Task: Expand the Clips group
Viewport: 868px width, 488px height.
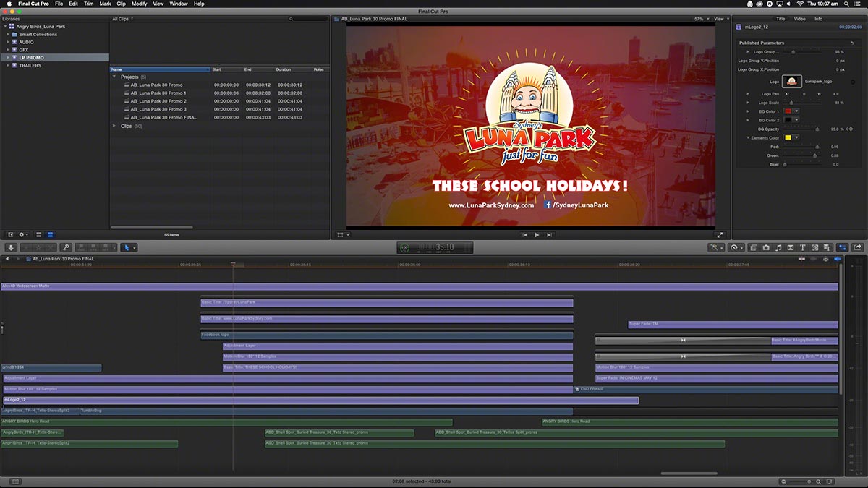Action: click(114, 126)
